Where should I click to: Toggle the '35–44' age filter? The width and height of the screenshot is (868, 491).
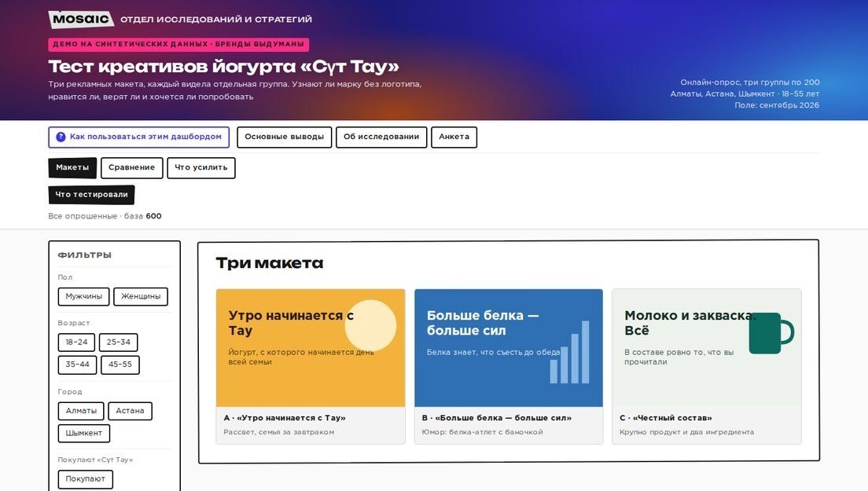click(78, 365)
